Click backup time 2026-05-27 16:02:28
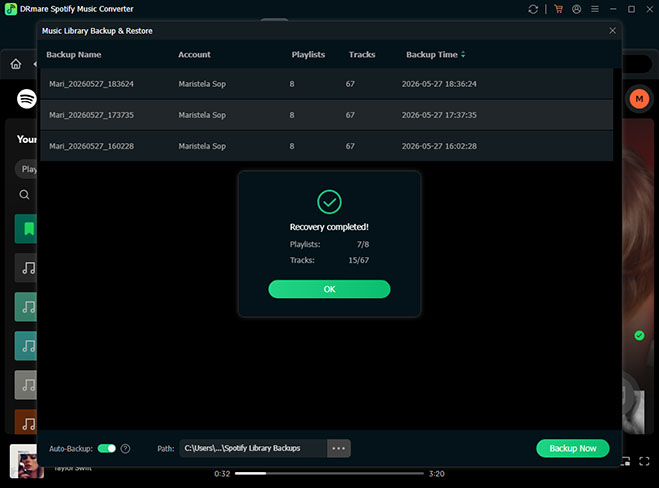The image size is (659, 488). pos(439,146)
